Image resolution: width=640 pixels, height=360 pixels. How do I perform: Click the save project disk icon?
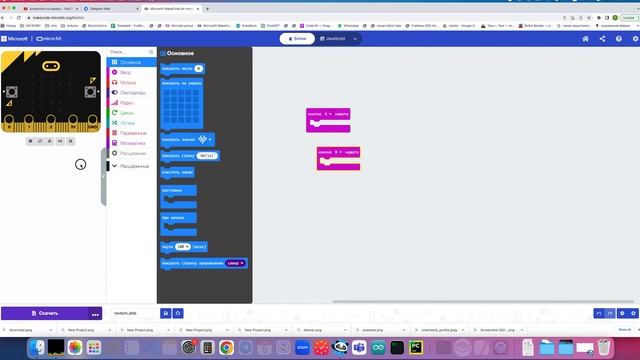click(165, 313)
